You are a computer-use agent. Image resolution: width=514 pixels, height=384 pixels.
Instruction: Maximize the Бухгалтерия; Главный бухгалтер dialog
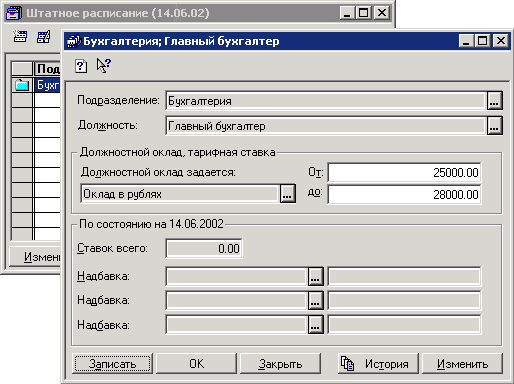[482, 41]
